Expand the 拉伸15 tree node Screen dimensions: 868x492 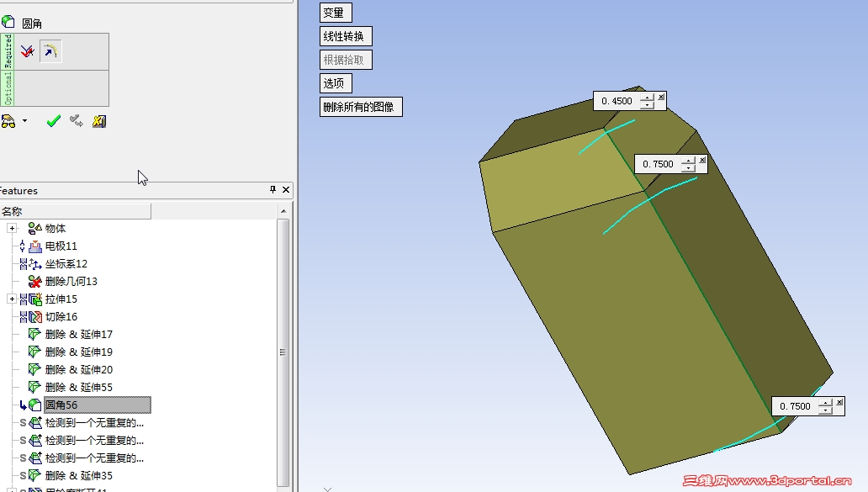[12, 299]
